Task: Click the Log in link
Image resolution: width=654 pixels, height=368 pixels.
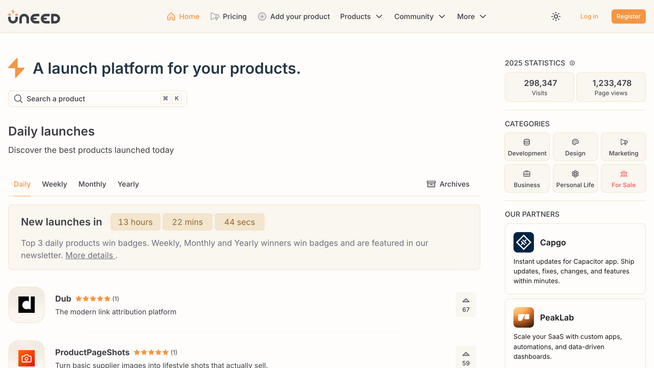Action: pos(589,17)
